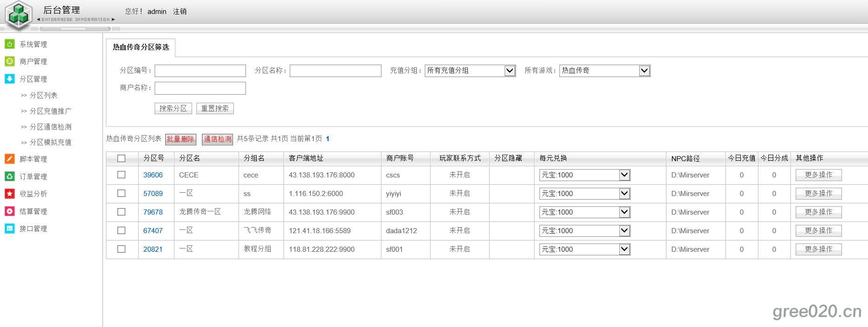Click the blue Interface Management icon

click(x=9, y=229)
